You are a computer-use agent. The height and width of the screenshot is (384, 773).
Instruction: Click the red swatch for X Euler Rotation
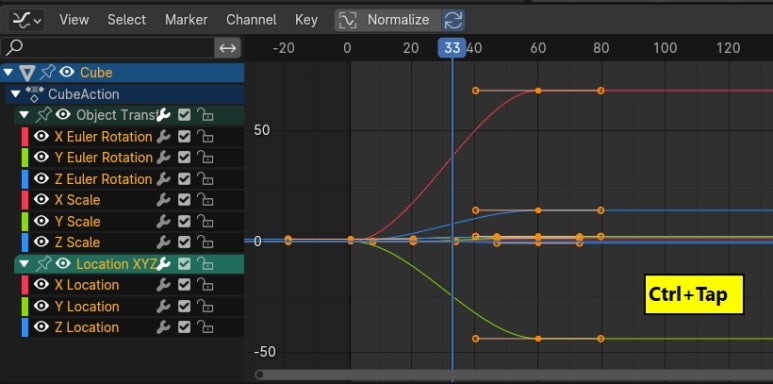point(25,137)
